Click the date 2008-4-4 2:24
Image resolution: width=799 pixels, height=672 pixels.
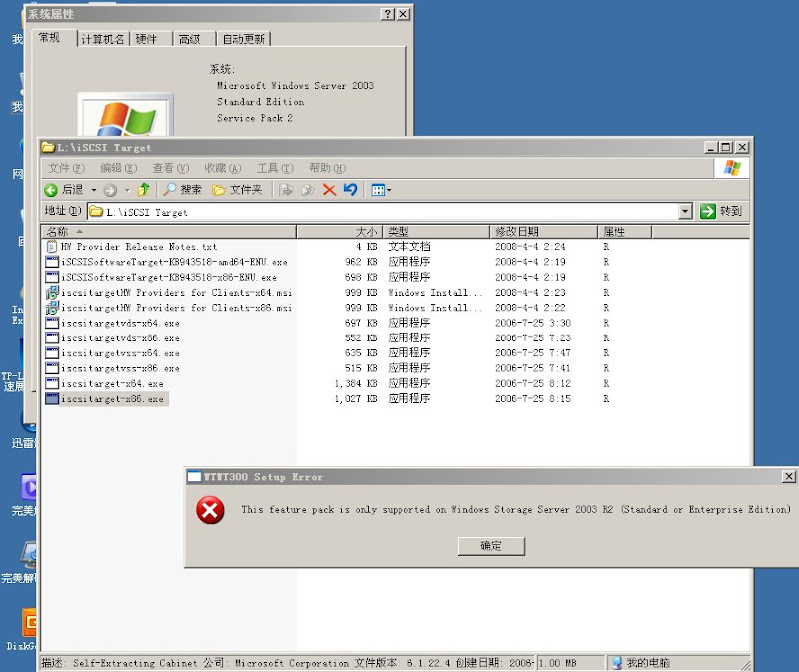pyautogui.click(x=530, y=247)
